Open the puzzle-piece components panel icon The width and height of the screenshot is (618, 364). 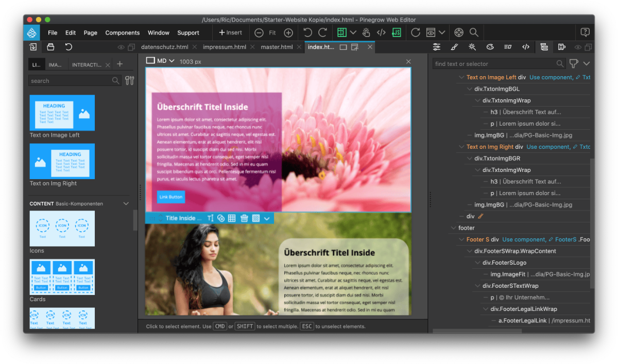[561, 47]
